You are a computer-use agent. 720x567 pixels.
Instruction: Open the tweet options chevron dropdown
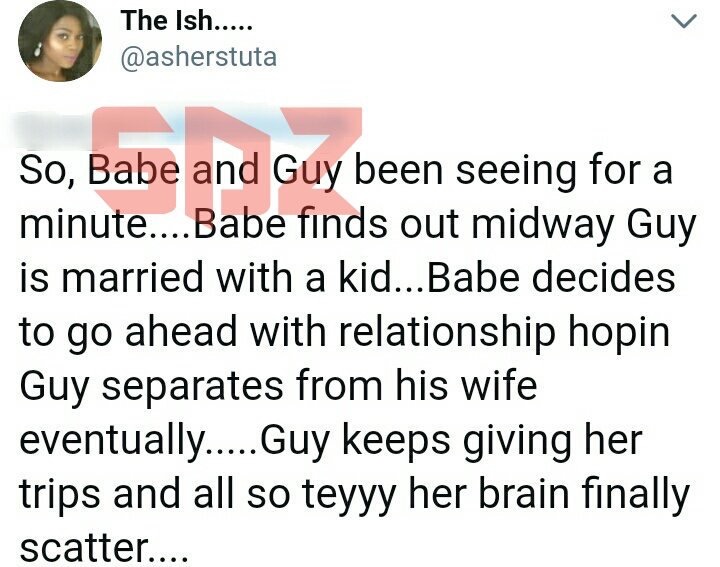coord(684,22)
